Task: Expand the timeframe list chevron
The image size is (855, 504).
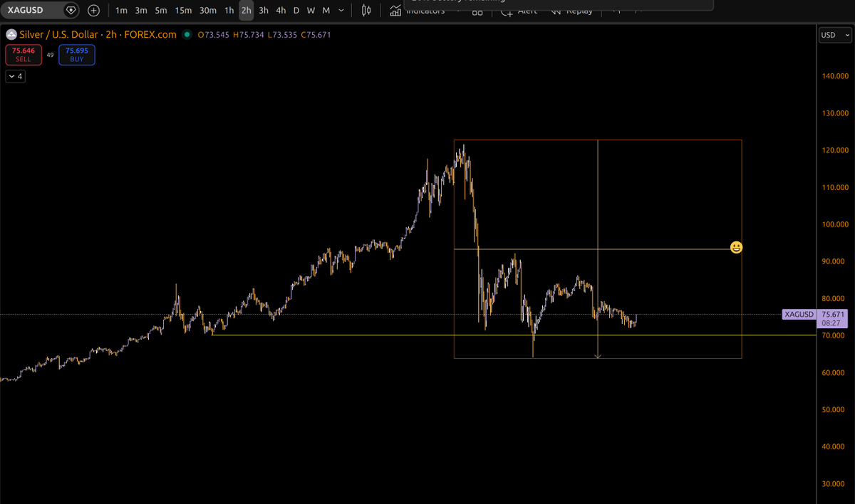Action: [341, 11]
